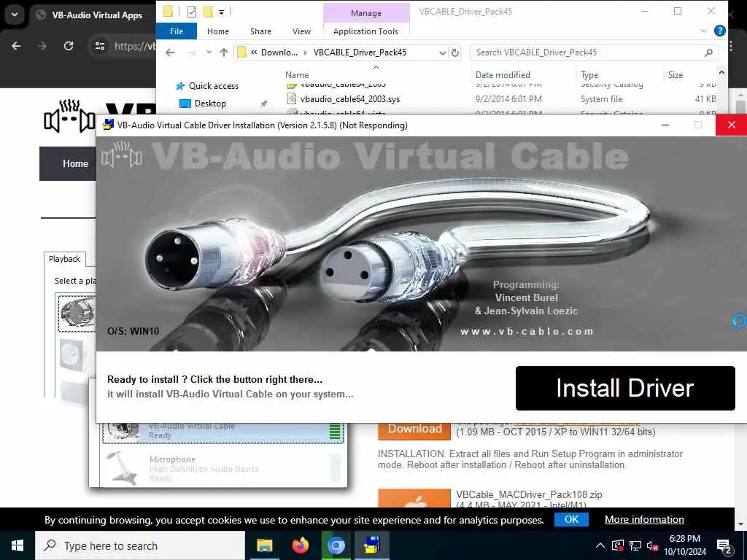Viewport: 747px width, 560px height.
Task: Open the View ribbon tab
Action: pyautogui.click(x=301, y=31)
